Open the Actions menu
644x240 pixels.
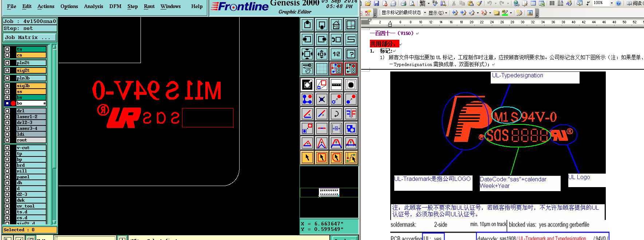(46, 7)
